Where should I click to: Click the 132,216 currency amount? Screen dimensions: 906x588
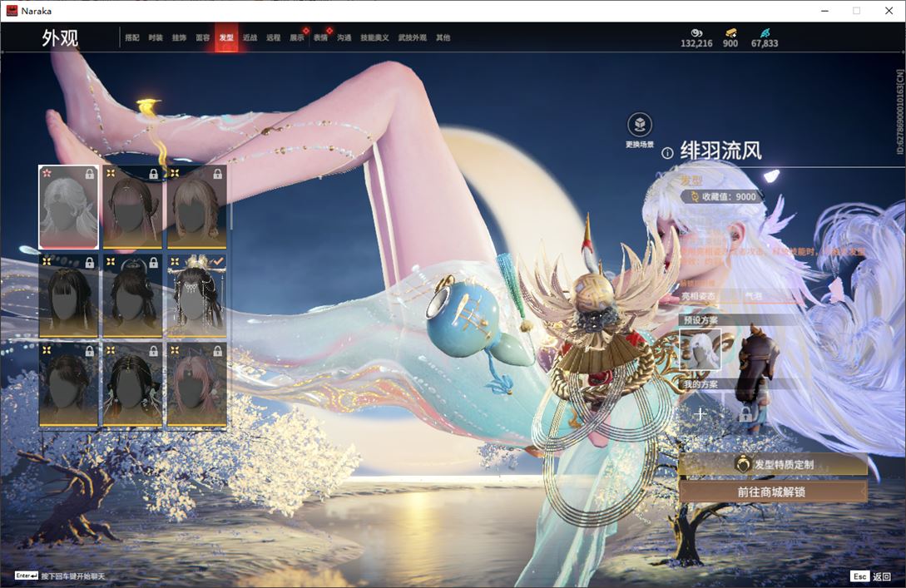[x=696, y=43]
